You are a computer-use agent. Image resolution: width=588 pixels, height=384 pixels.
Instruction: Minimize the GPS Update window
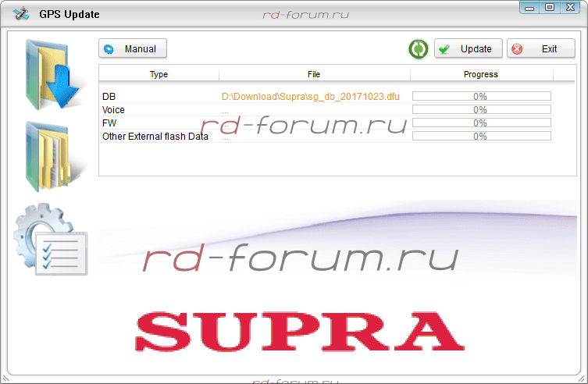coord(529,8)
